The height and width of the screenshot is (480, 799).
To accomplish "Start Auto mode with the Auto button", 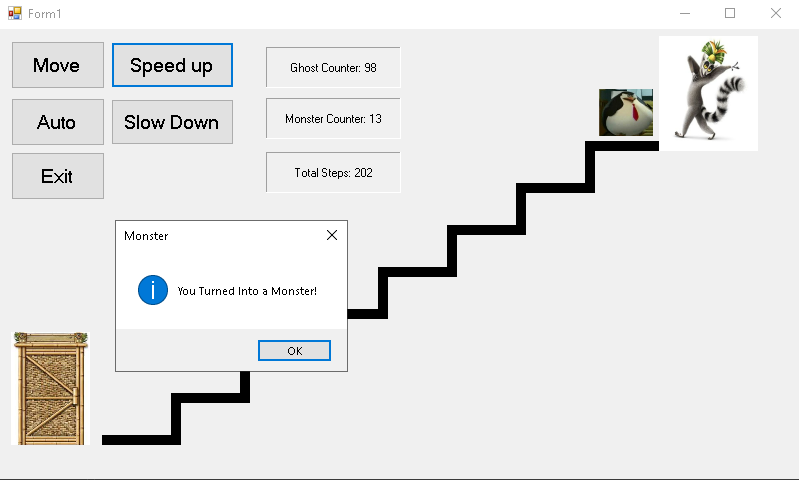I will tap(57, 122).
